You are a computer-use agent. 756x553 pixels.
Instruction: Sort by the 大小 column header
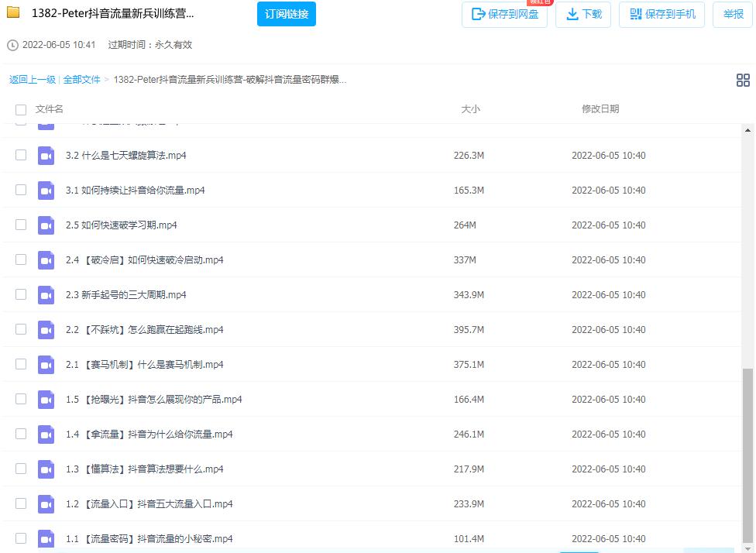tap(470, 109)
